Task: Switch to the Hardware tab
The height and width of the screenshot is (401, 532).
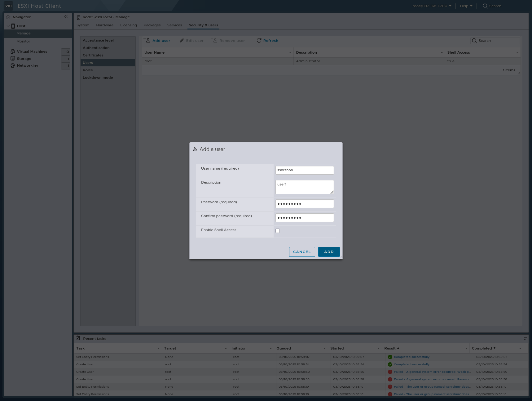Action: (x=104, y=25)
